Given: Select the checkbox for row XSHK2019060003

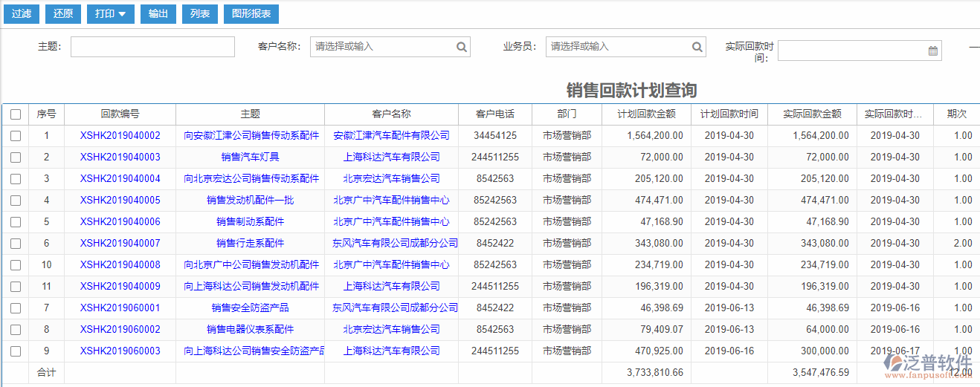Looking at the screenshot, I should [x=16, y=351].
